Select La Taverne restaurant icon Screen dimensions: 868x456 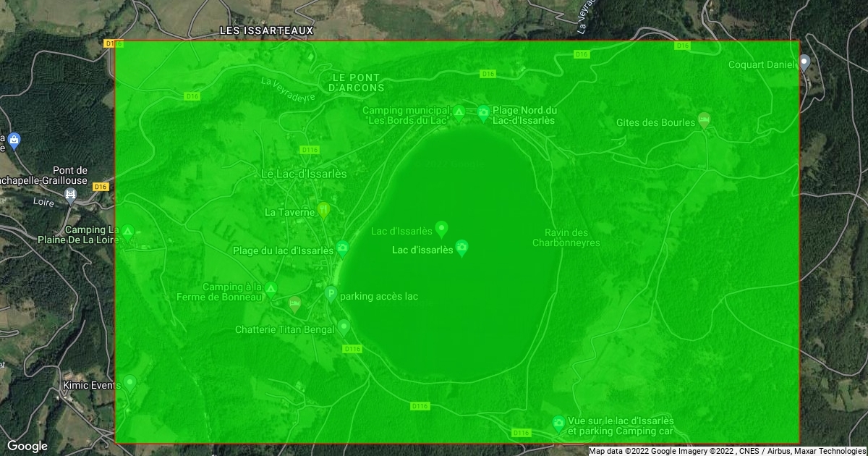coord(323,210)
